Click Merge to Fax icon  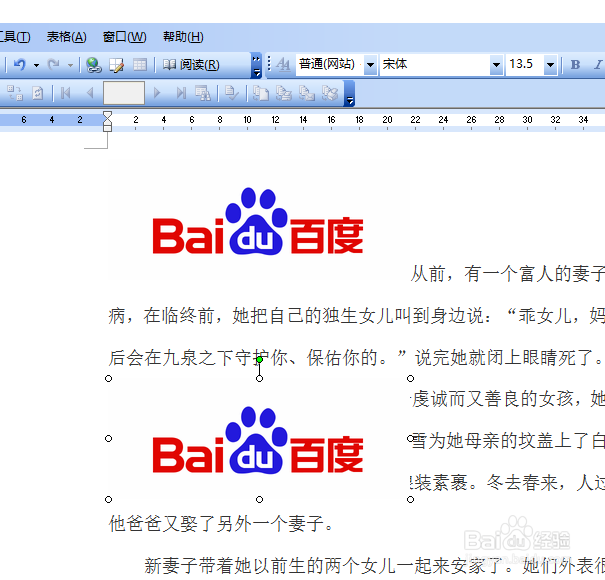tap(330, 93)
